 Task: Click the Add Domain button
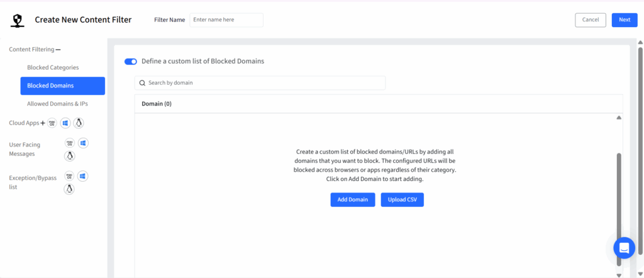(353, 200)
